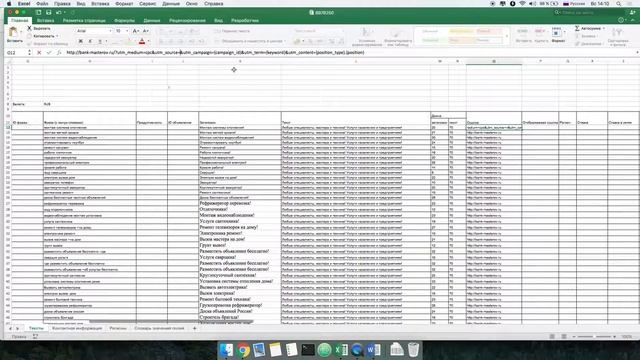
Task: Open Google Chrome from the Dock
Action: [243, 350]
